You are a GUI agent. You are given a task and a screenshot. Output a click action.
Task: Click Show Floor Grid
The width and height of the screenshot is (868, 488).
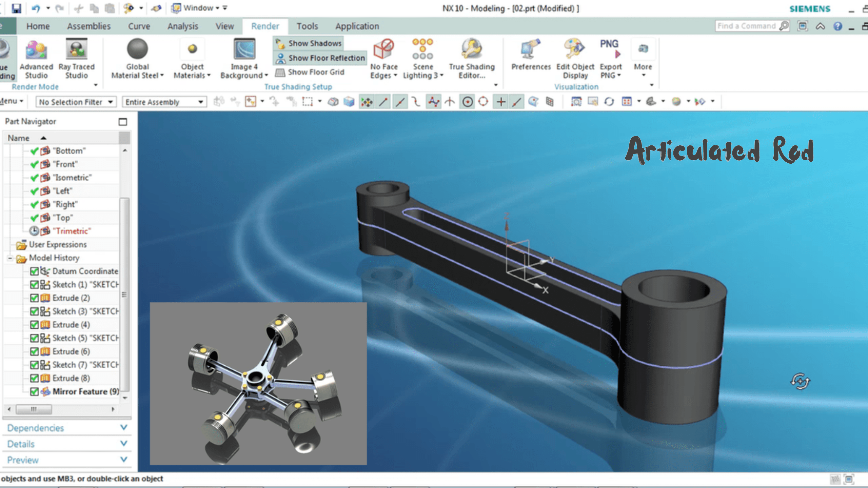(310, 72)
